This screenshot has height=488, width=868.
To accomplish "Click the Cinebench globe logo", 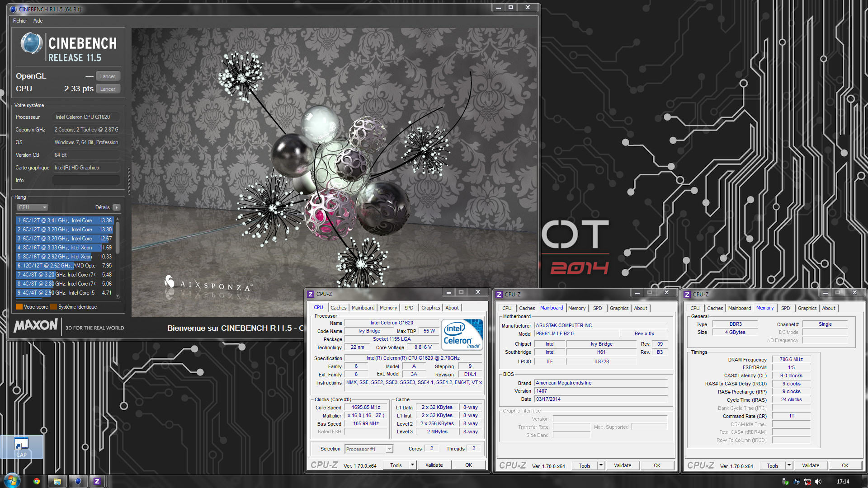I will (x=32, y=44).
